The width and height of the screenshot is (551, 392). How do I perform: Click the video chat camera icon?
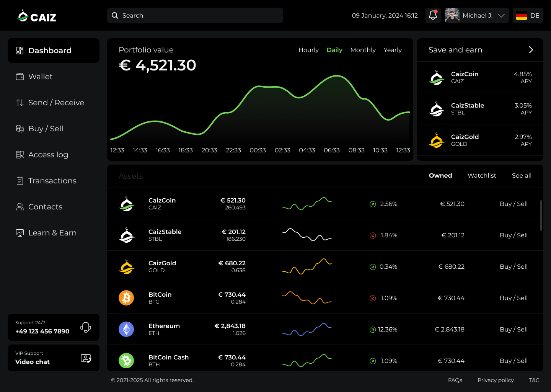(86, 358)
